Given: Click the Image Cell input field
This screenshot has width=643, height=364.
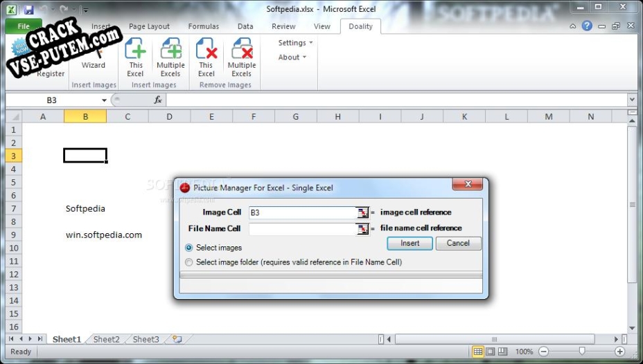Looking at the screenshot, I should coord(302,212).
